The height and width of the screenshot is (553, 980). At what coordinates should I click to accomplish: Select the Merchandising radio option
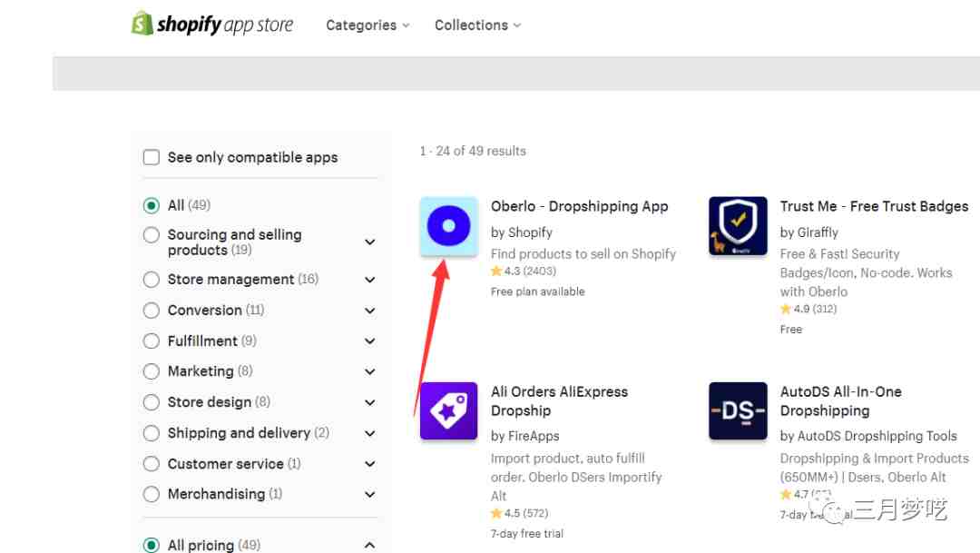pyautogui.click(x=152, y=494)
